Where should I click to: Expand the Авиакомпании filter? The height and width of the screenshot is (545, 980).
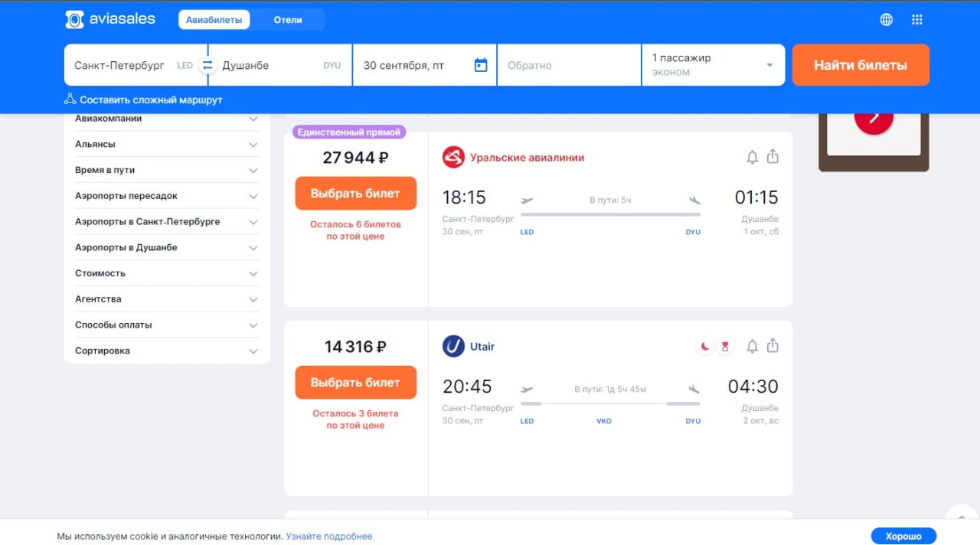(253, 119)
